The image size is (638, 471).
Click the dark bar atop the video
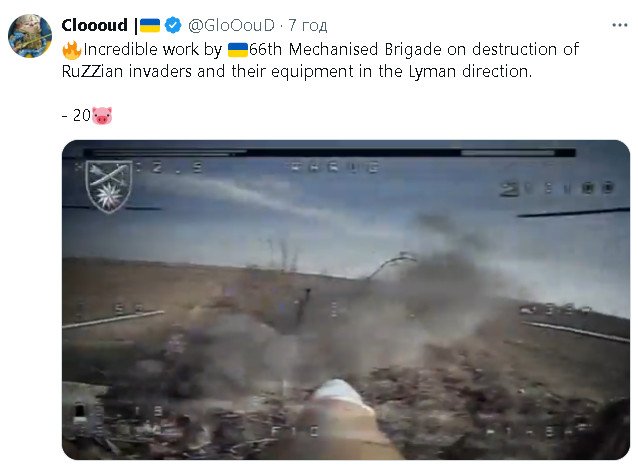(330, 153)
